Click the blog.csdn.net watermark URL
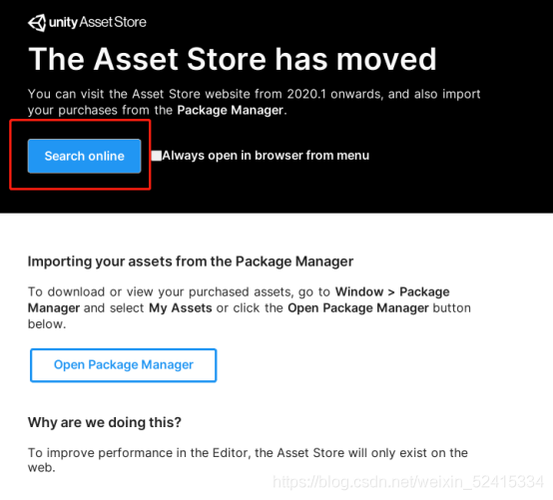This screenshot has width=553, height=500. (408, 482)
